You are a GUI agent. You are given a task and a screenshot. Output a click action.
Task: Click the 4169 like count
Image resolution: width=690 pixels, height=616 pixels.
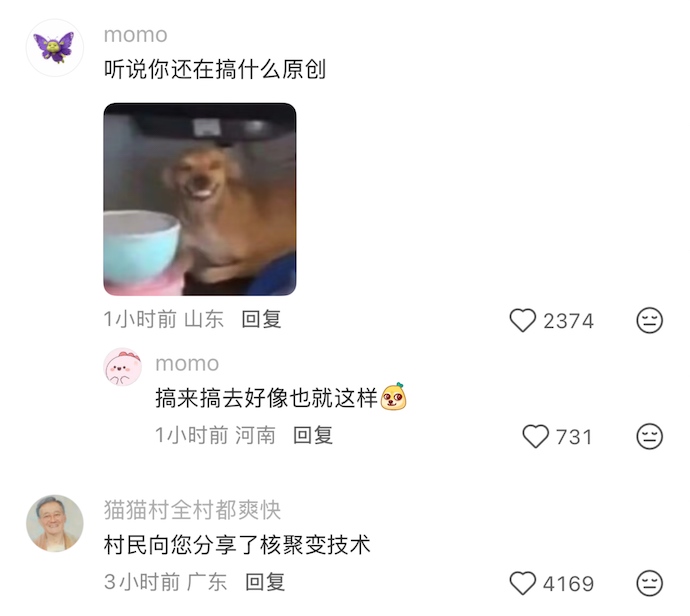(x=569, y=584)
